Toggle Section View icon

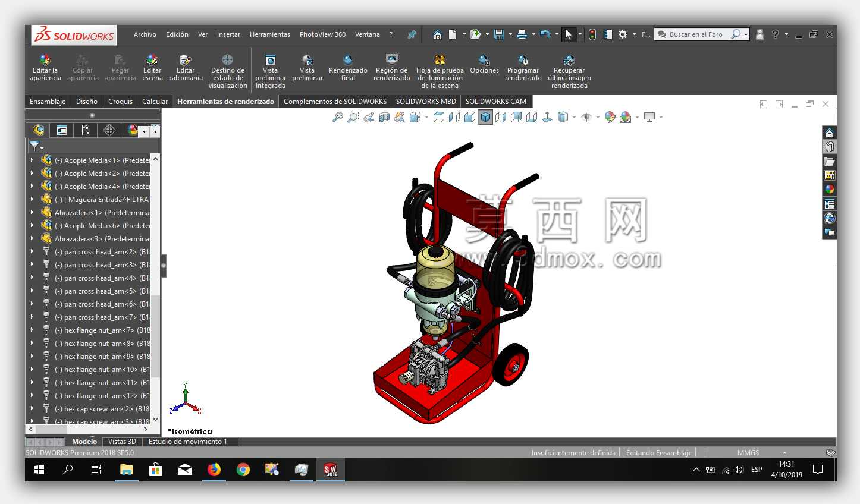coord(384,117)
